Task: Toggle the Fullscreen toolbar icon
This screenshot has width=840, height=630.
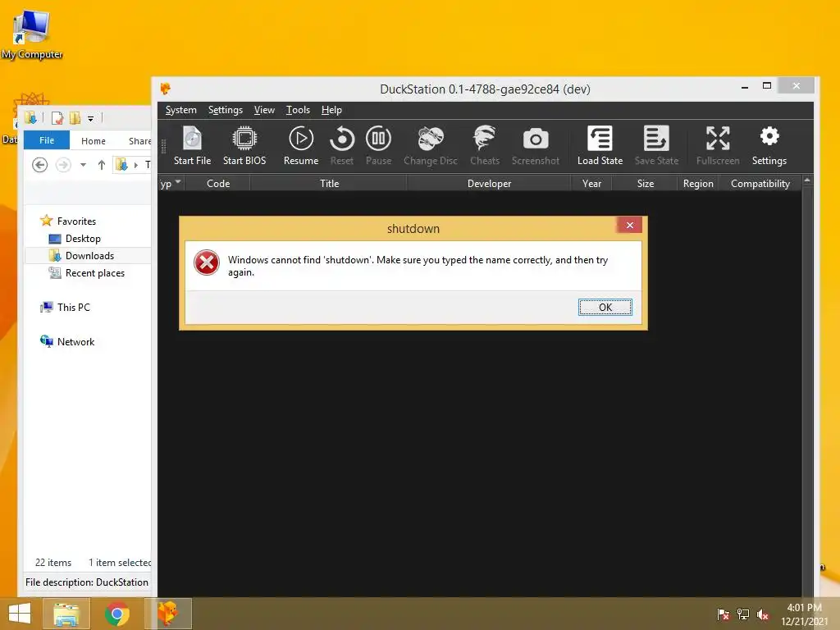Action: coord(718,139)
